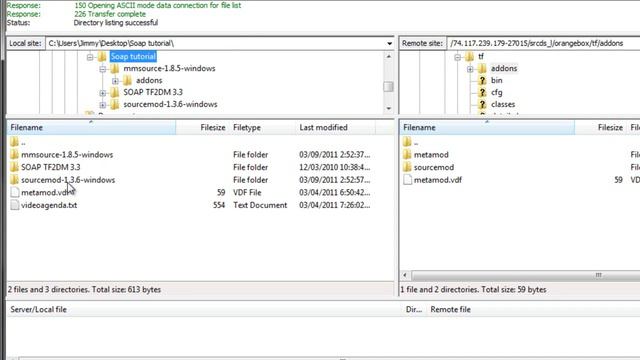Click the Remote site path field
The image size is (640, 360).
(543, 43)
